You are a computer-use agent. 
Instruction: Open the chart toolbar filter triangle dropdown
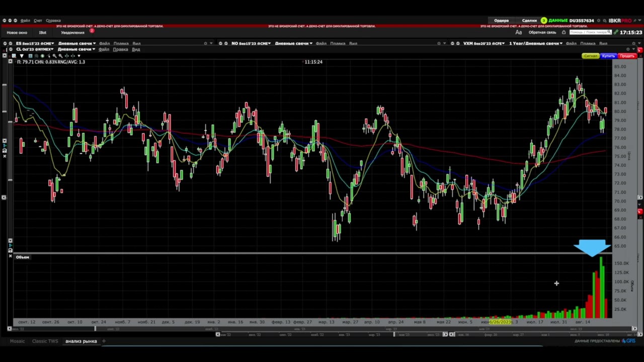click(22, 56)
